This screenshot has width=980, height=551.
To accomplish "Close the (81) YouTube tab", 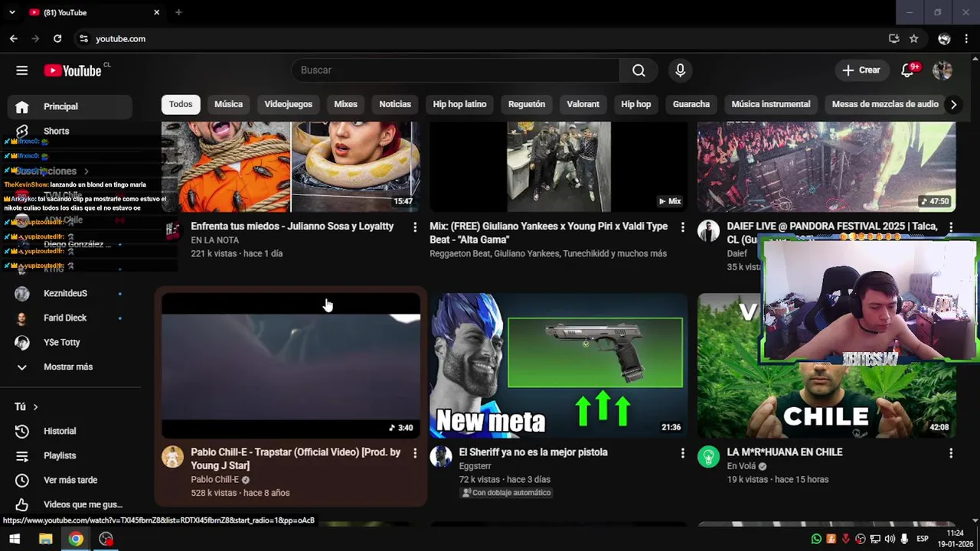I will [x=156, y=12].
